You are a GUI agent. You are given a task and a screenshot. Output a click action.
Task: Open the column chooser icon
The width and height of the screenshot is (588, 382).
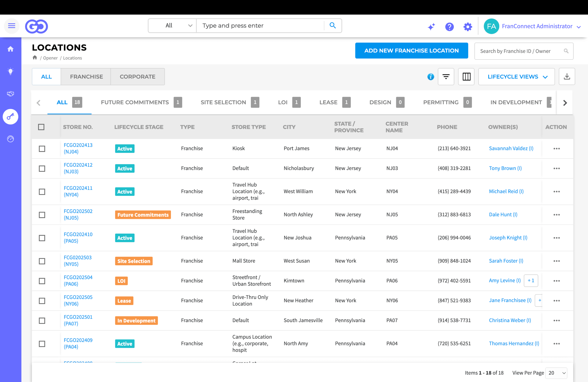click(466, 76)
